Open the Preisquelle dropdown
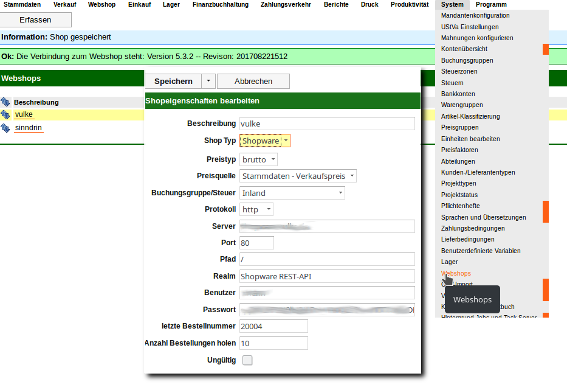This screenshot has height=390, width=567. 298,176
